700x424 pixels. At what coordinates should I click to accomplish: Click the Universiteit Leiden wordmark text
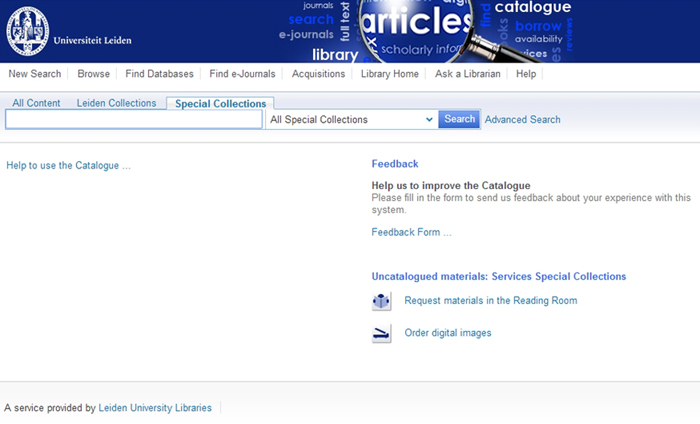pos(92,40)
